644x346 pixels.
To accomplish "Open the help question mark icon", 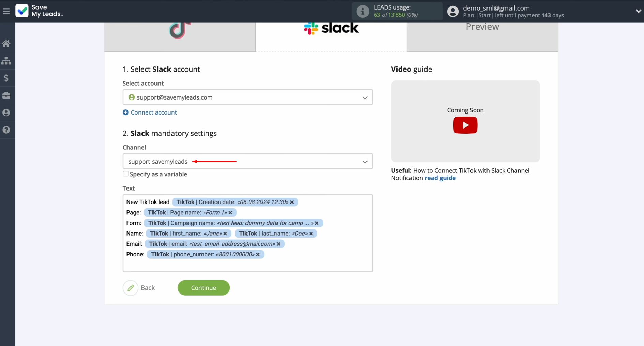I will pyautogui.click(x=6, y=130).
